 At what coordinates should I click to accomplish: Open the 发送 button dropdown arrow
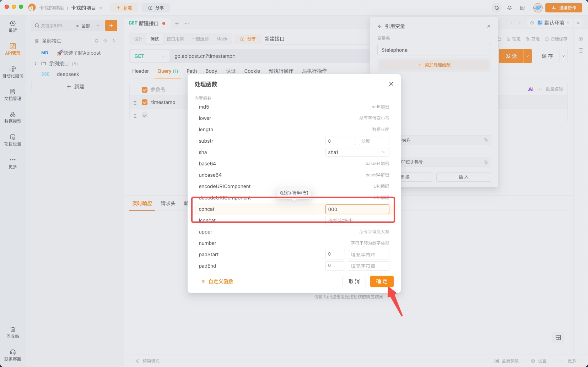click(x=528, y=56)
